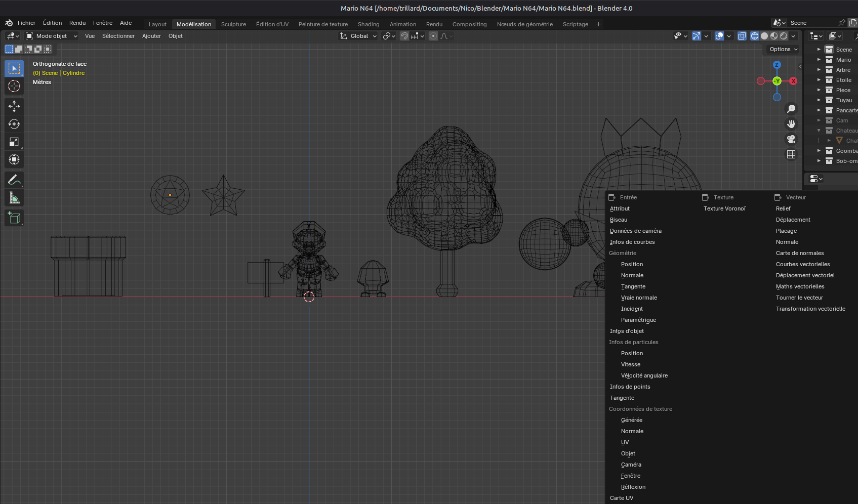This screenshot has height=504, width=858.
Task: Pick the Rotate tool
Action: (14, 124)
